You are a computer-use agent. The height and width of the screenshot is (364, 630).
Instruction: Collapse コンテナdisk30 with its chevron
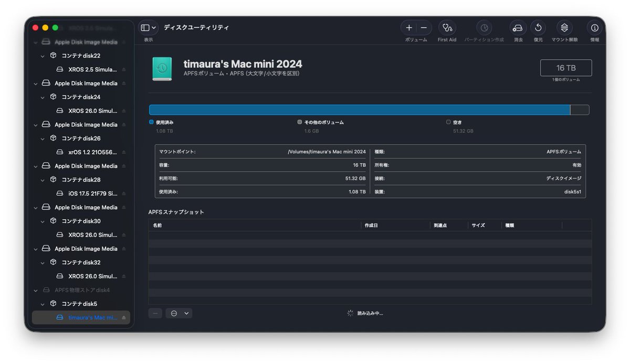43,221
